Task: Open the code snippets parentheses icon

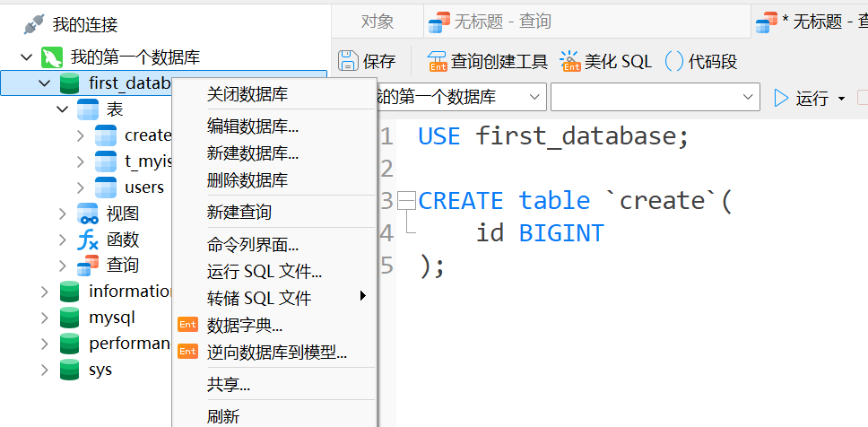Action: click(674, 61)
